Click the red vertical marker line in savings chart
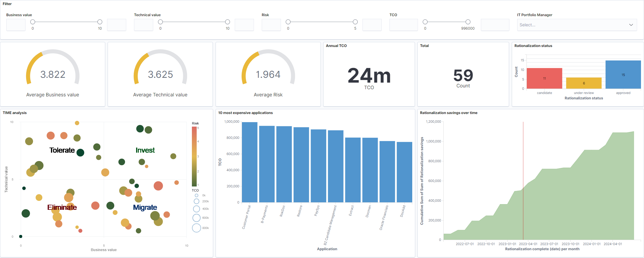 (523, 181)
